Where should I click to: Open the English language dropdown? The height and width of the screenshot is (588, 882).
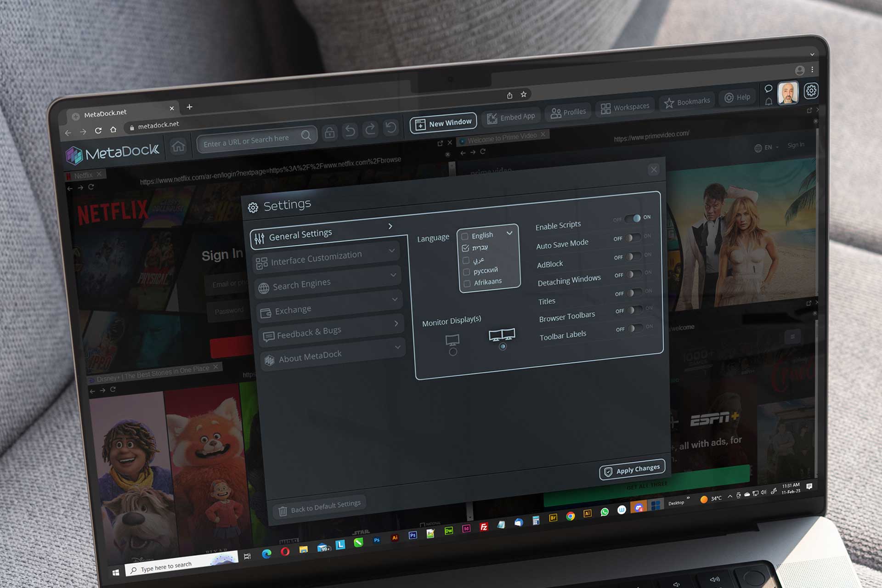[x=509, y=233]
